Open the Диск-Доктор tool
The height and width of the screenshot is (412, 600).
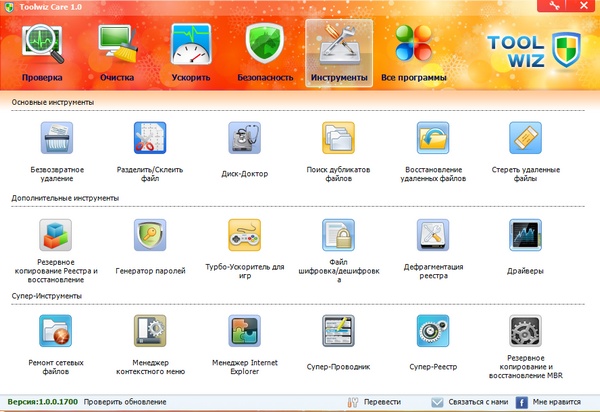(244, 138)
